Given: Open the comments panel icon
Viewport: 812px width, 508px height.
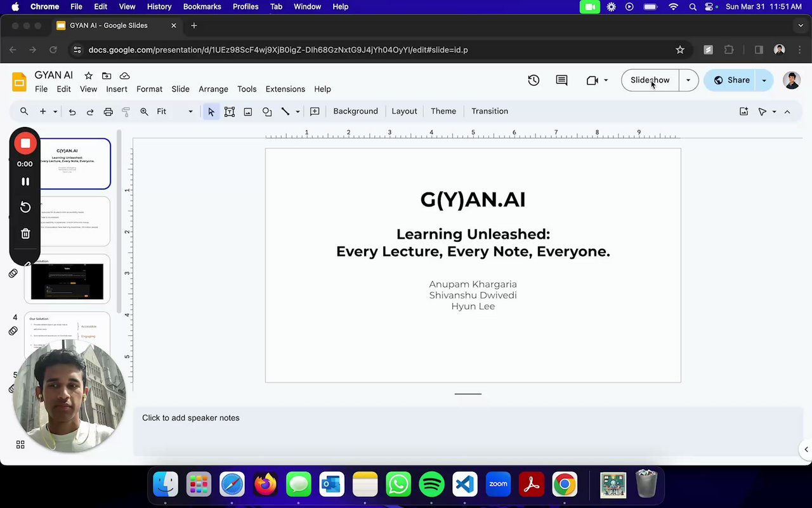Looking at the screenshot, I should [x=561, y=80].
